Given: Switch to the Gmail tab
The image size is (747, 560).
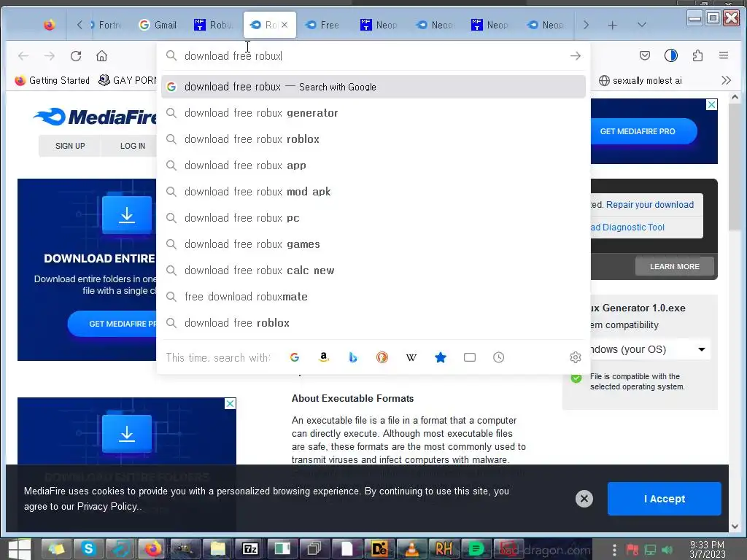Looking at the screenshot, I should pos(158,25).
